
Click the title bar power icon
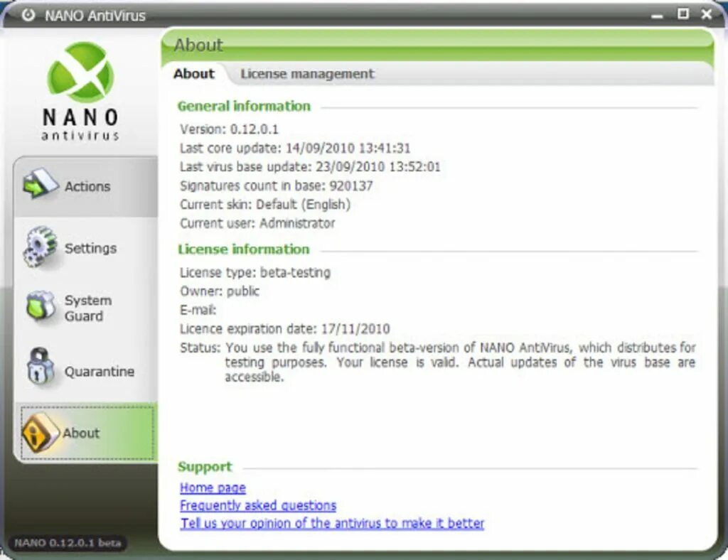[28, 16]
